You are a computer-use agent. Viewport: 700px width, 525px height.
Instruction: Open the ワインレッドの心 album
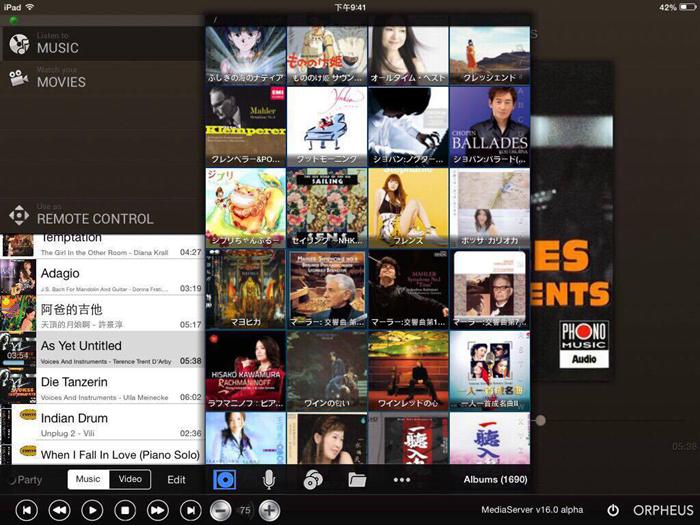pyautogui.click(x=408, y=371)
